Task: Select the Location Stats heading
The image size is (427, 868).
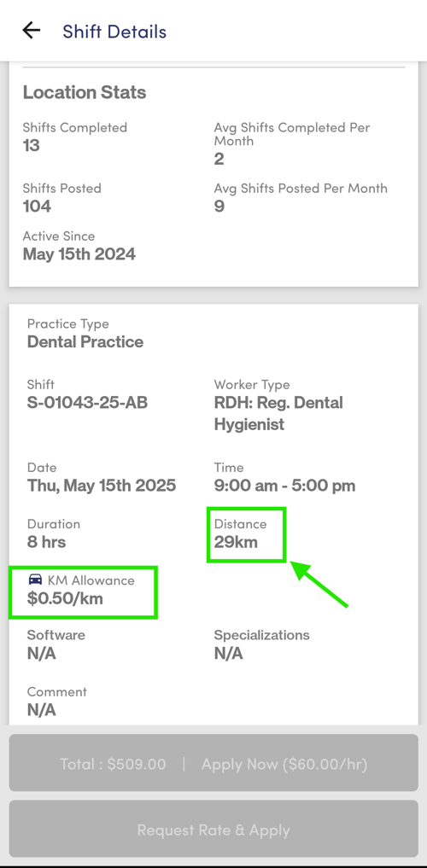Action: [85, 92]
